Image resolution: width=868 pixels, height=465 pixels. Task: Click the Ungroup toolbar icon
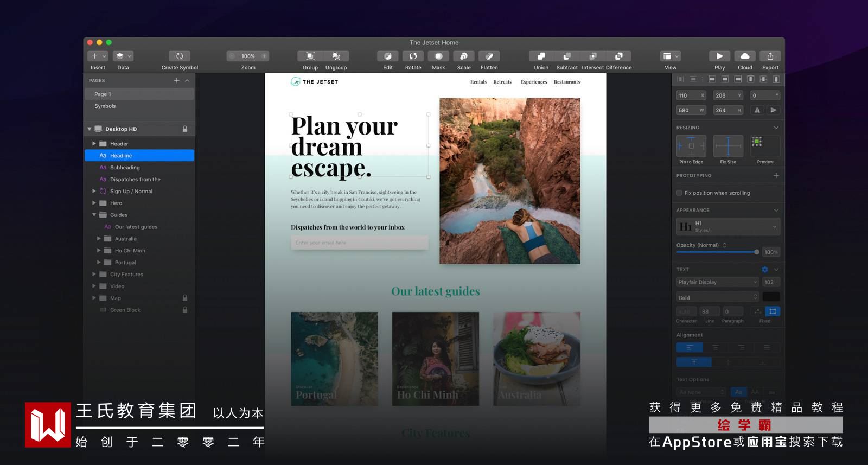click(x=336, y=56)
